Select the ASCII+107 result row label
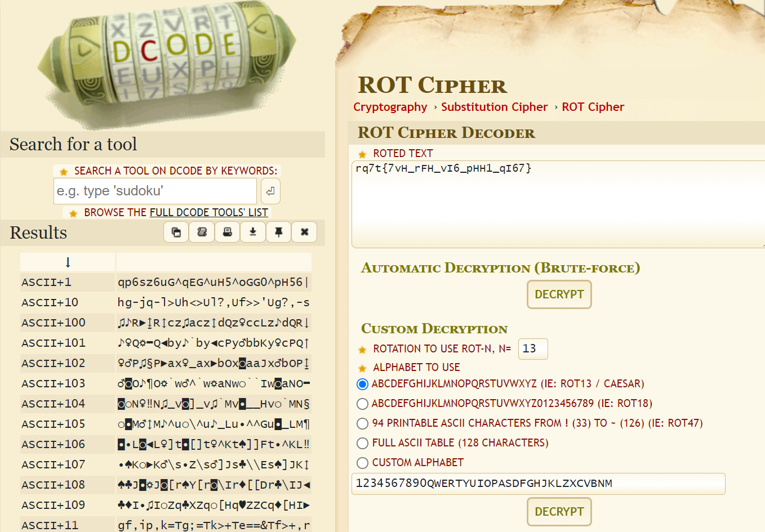The image size is (765, 532). (54, 464)
